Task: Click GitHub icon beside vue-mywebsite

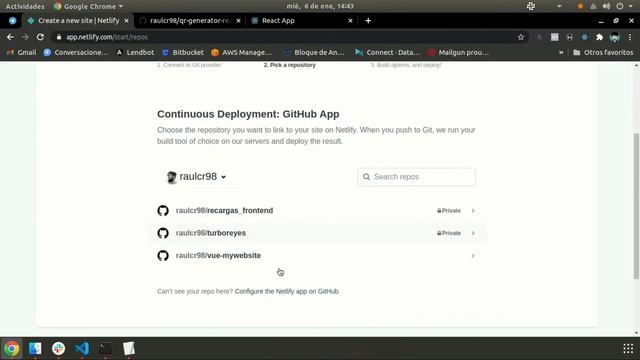Action: [163, 256]
